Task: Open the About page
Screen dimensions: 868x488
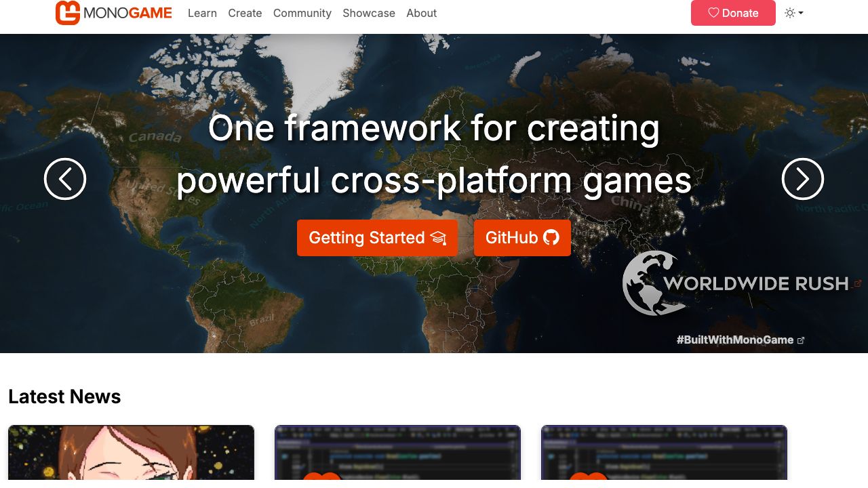Action: (422, 13)
